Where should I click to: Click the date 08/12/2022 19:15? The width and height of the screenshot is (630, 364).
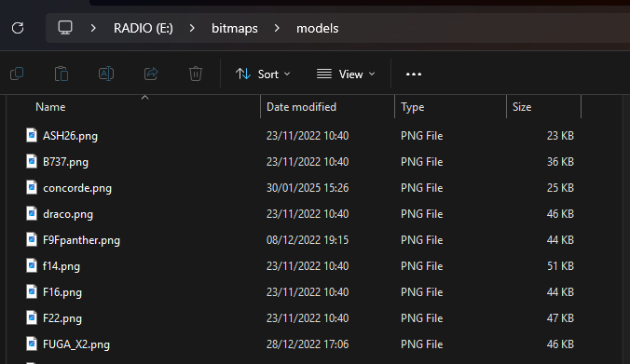point(308,240)
